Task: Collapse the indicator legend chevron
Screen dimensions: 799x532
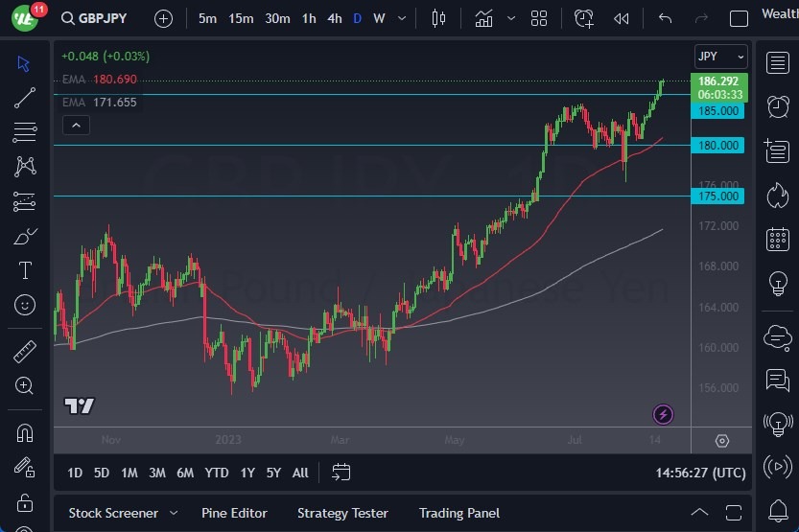Action: [x=75, y=125]
